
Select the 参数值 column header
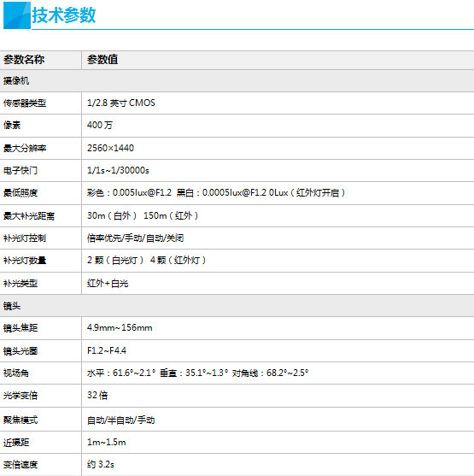click(x=102, y=60)
